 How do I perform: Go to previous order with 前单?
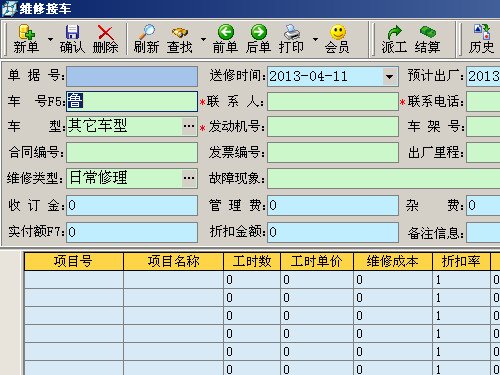(226, 39)
